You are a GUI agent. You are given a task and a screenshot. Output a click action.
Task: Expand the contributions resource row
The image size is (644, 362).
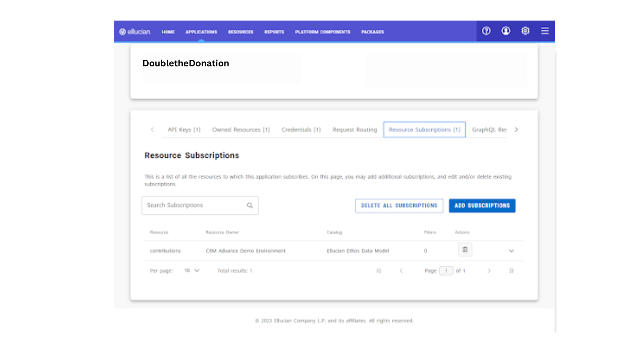tap(511, 251)
